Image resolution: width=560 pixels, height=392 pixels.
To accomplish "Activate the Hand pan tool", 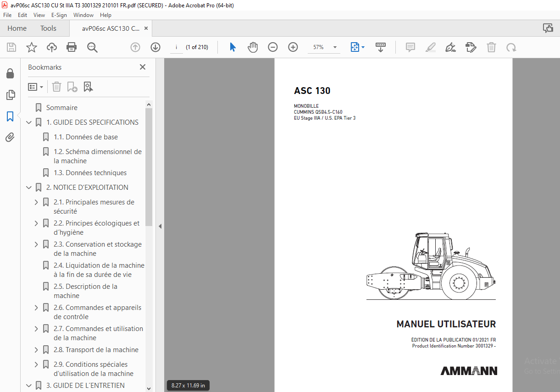I will click(253, 47).
